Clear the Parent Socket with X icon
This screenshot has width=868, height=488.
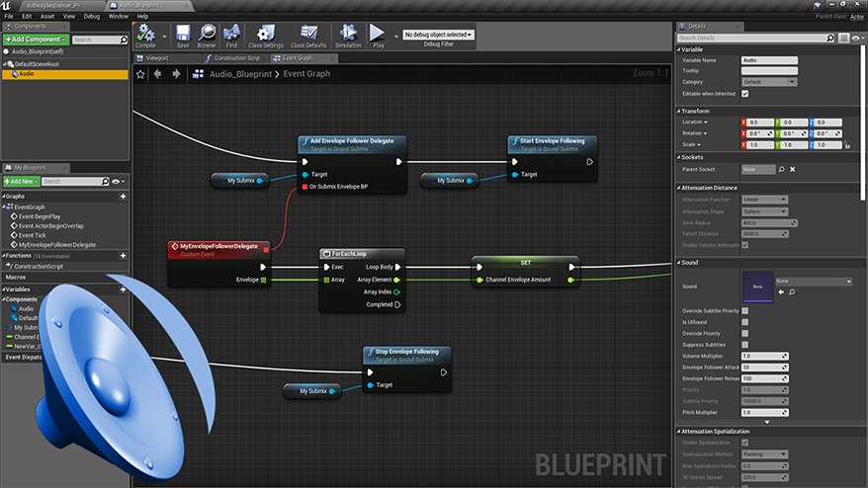pyautogui.click(x=792, y=169)
